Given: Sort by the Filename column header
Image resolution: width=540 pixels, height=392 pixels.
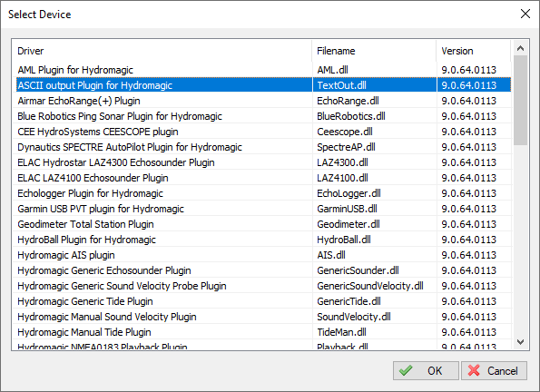Looking at the screenshot, I should point(374,51).
